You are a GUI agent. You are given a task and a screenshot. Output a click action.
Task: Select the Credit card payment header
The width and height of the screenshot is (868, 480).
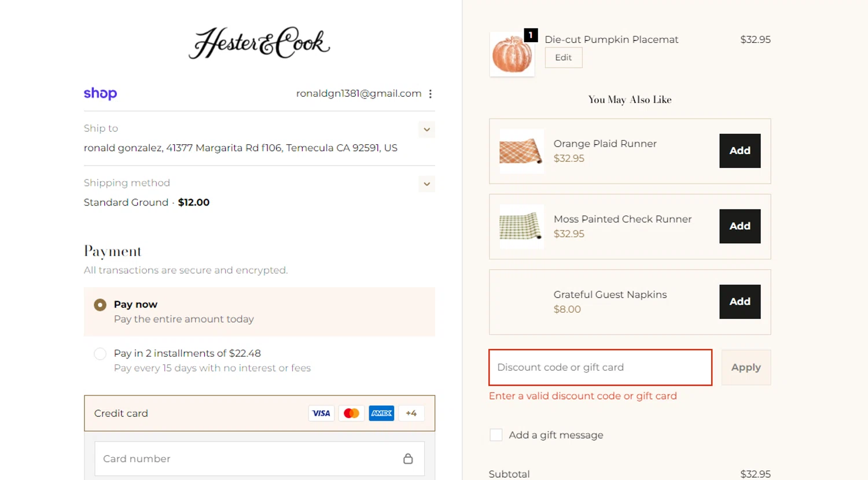(x=259, y=413)
